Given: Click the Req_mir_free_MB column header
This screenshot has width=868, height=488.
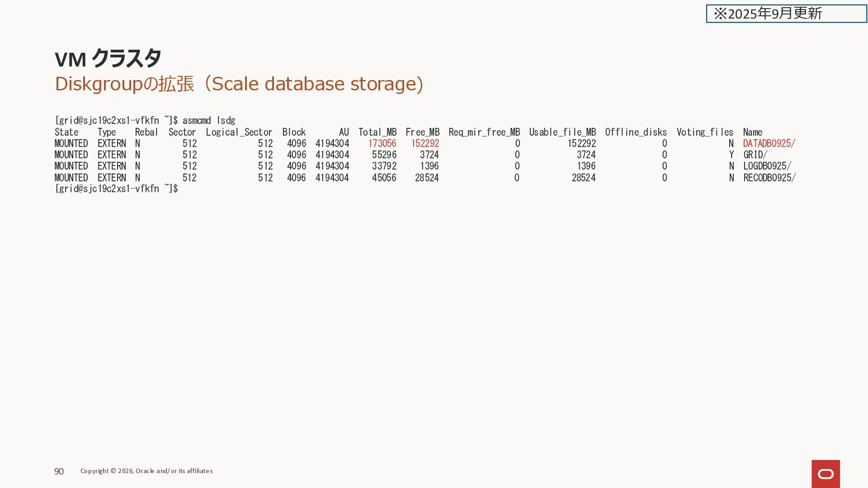Looking at the screenshot, I should (x=484, y=132).
